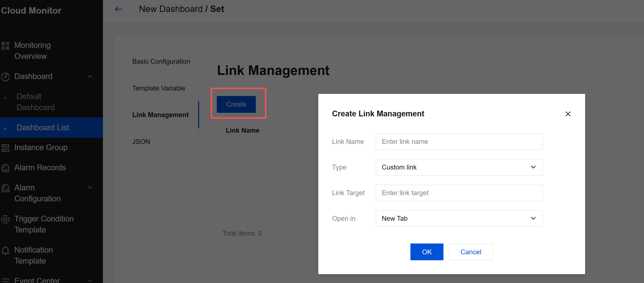The image size is (644, 283).
Task: Click the back arrow icon
Action: [118, 9]
